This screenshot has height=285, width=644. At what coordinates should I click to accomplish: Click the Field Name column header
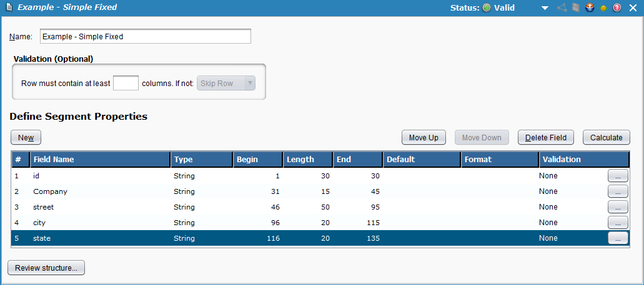coord(100,160)
